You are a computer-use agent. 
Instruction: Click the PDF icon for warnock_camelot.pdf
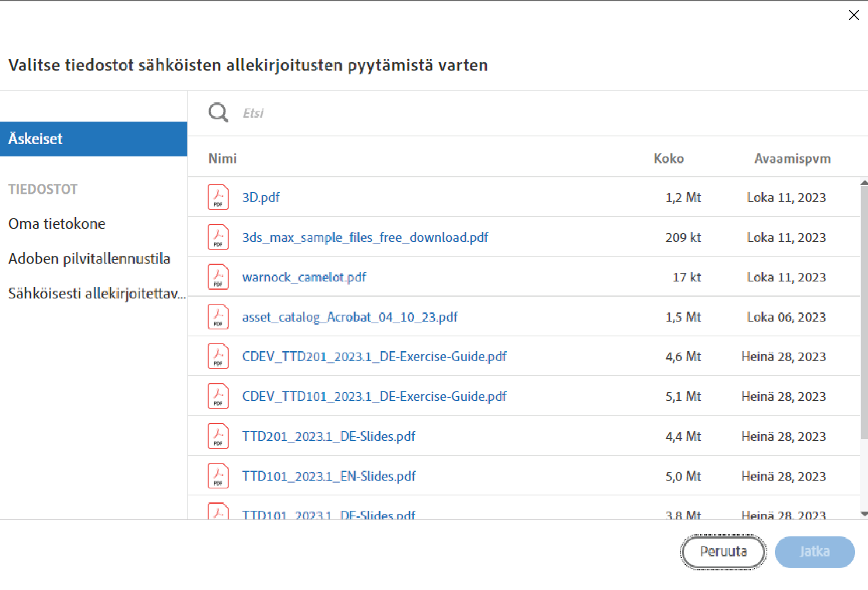218,277
